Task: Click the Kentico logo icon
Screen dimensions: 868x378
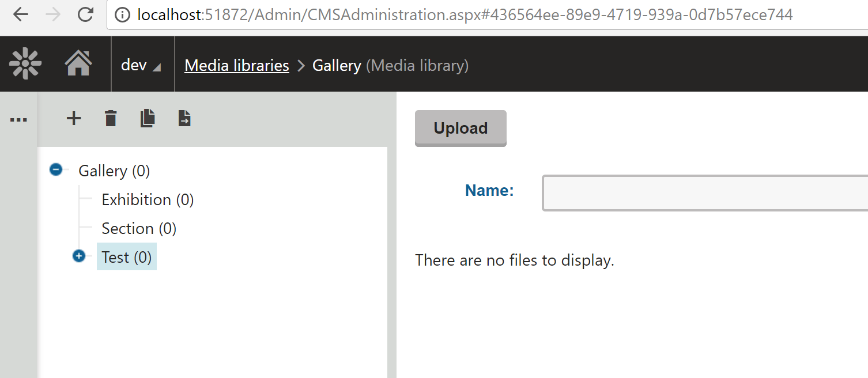Action: (25, 64)
